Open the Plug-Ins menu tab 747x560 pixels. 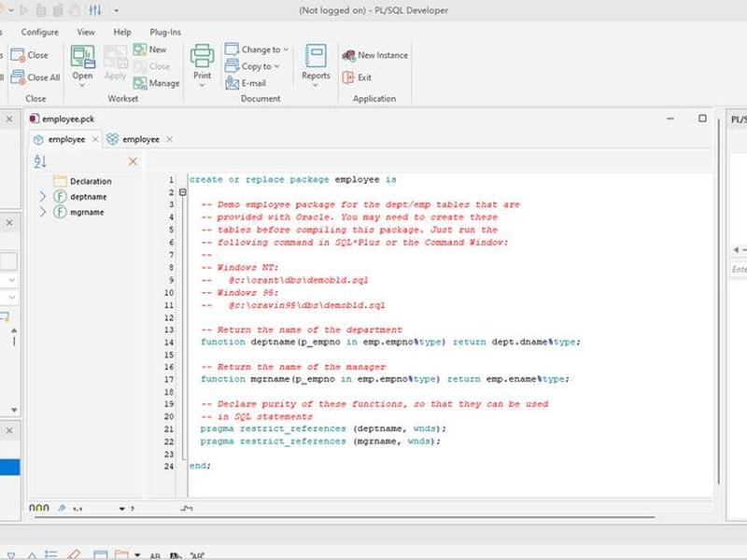pos(165,32)
